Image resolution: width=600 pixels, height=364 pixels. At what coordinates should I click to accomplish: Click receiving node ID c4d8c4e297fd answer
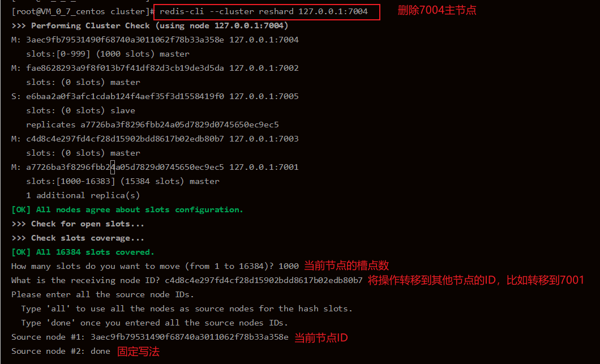pos(264,280)
